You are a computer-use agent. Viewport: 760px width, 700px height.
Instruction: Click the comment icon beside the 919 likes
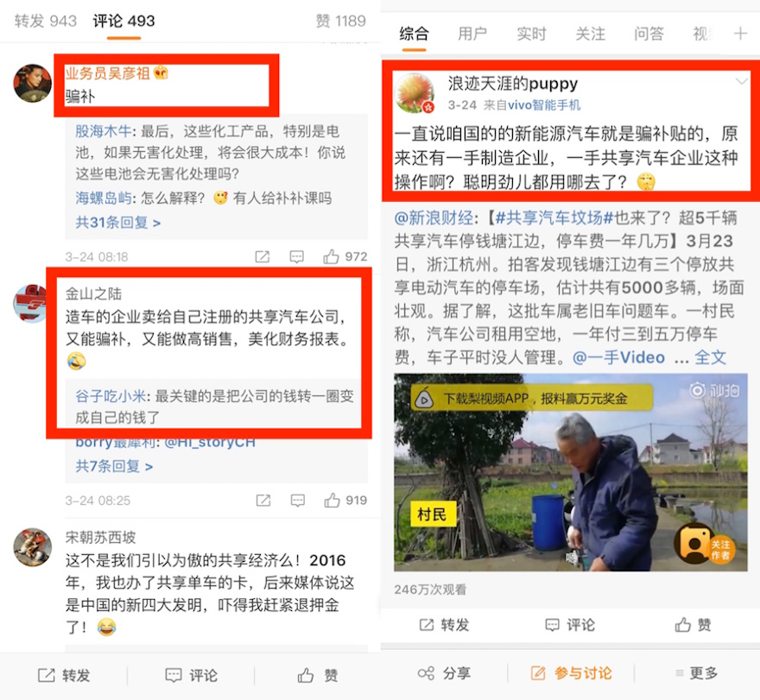click(298, 501)
